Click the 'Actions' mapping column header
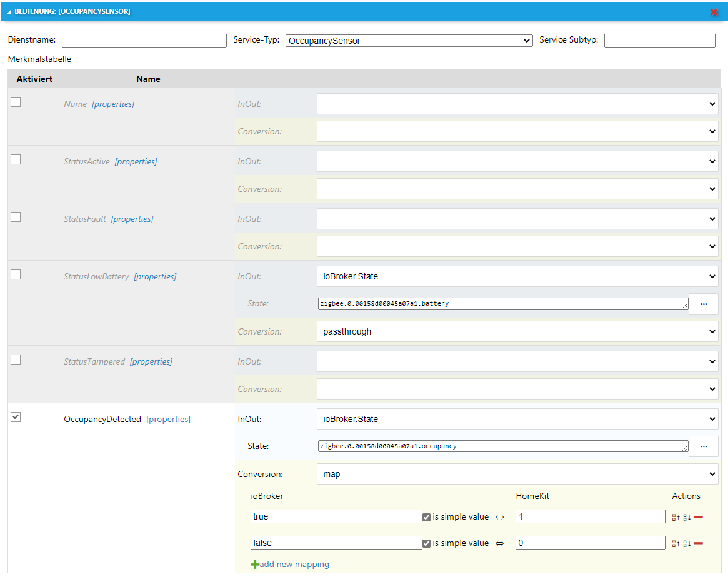 click(686, 496)
